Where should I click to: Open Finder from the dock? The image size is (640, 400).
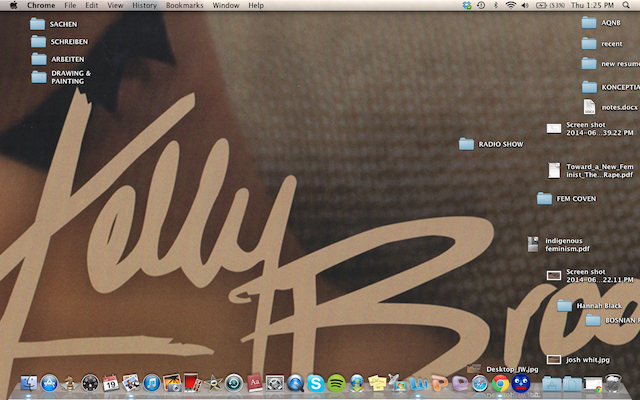click(x=28, y=382)
